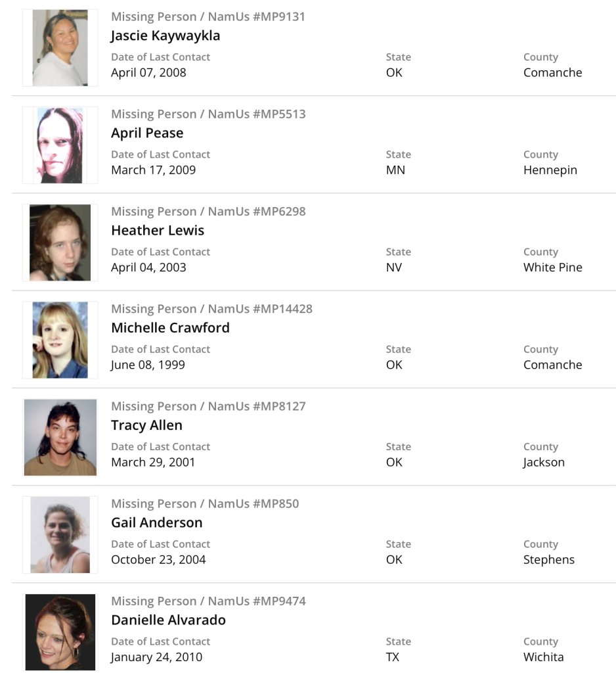The height and width of the screenshot is (673, 616).
Task: Click the April Pease name link
Action: point(147,133)
